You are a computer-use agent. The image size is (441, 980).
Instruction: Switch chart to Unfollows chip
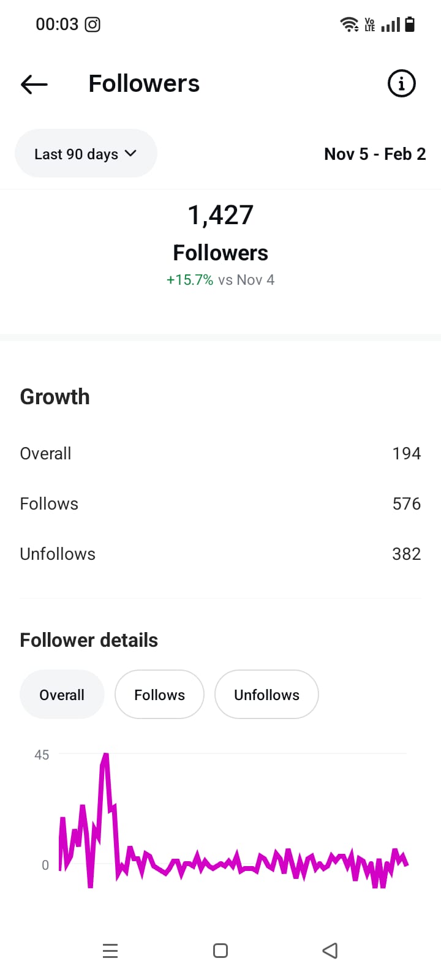click(266, 695)
